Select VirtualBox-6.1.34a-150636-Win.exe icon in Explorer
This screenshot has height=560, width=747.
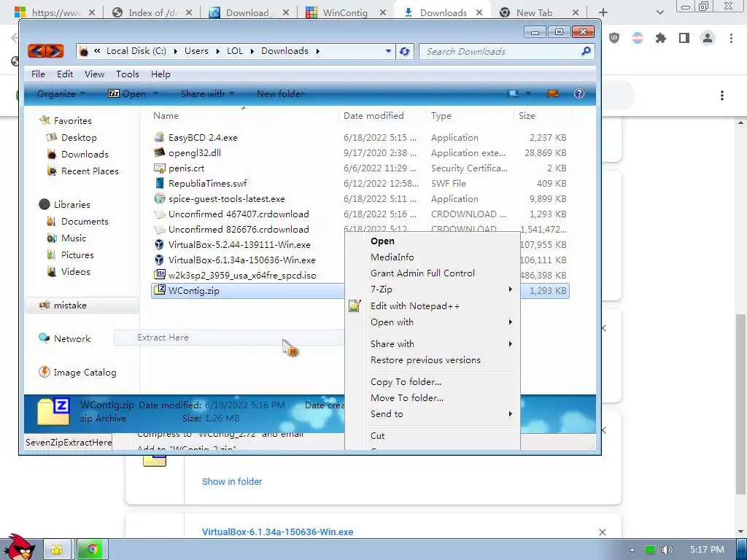pos(159,260)
